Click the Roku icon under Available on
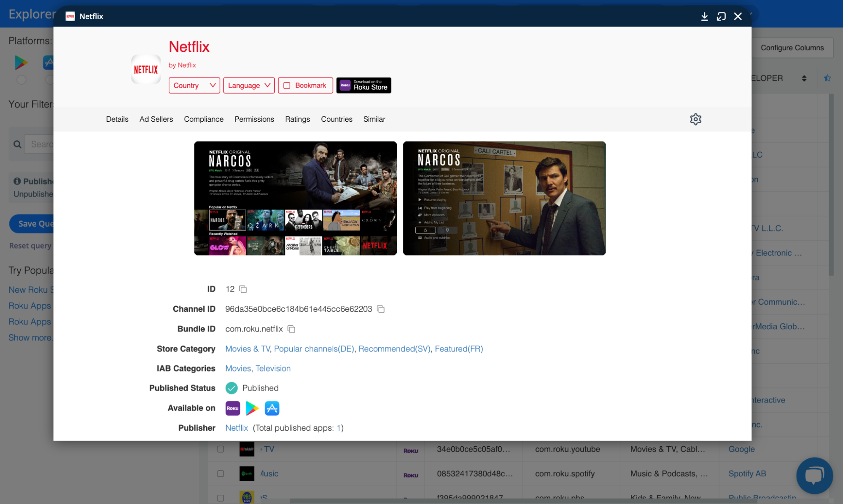This screenshot has width=843, height=504. 232,408
